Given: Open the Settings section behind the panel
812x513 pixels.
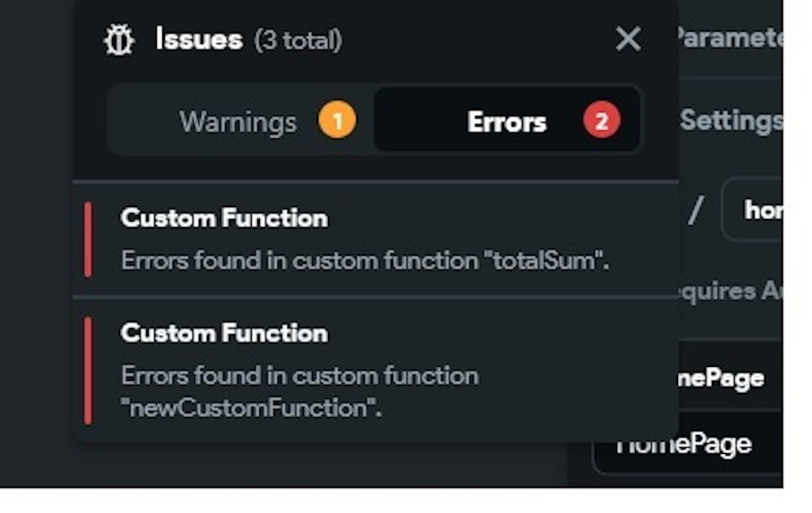Looking at the screenshot, I should (731, 120).
